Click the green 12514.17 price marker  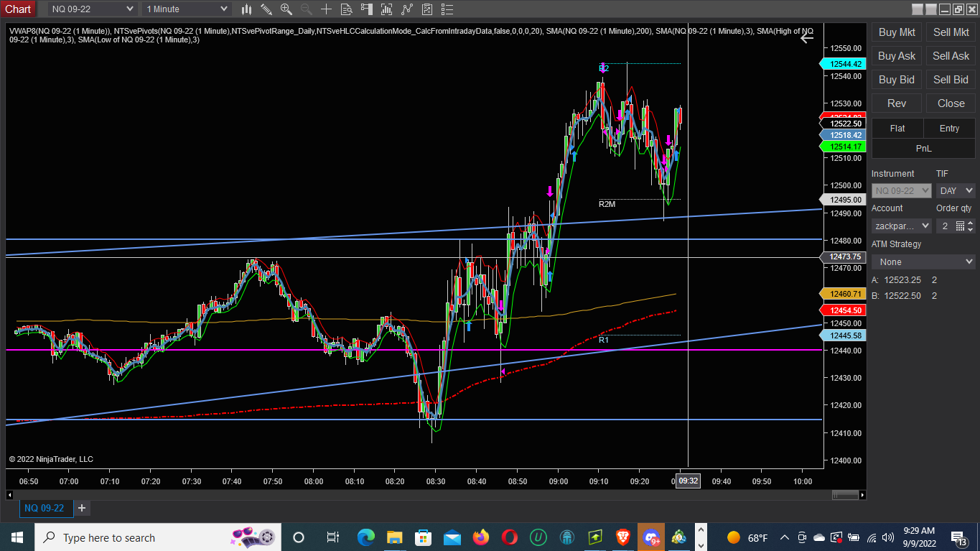tap(843, 147)
